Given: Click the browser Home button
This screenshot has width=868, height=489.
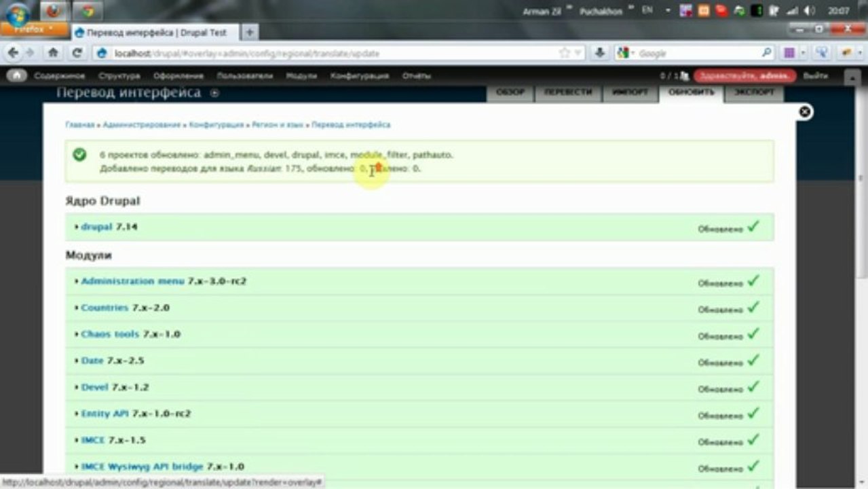Looking at the screenshot, I should [x=53, y=52].
